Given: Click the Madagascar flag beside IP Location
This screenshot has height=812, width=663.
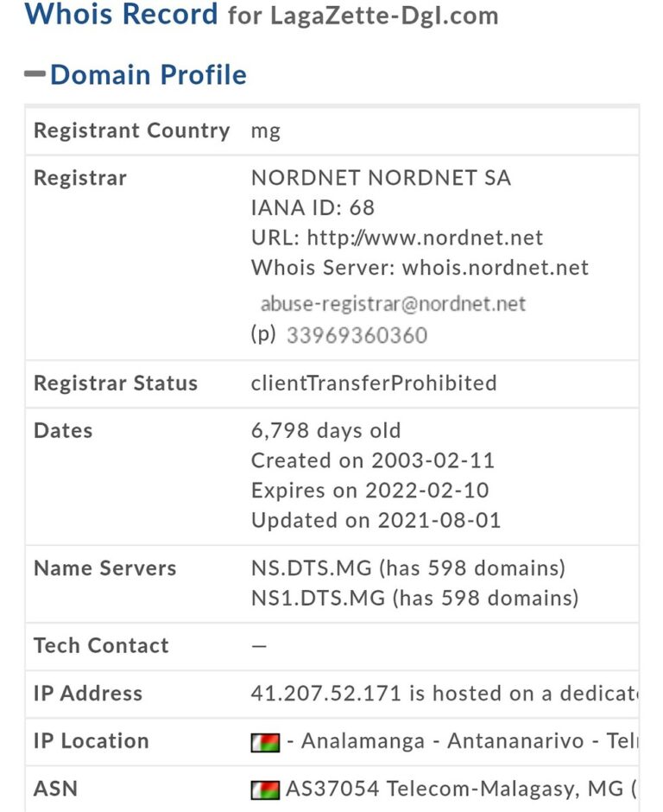Looking at the screenshot, I should pos(265,743).
